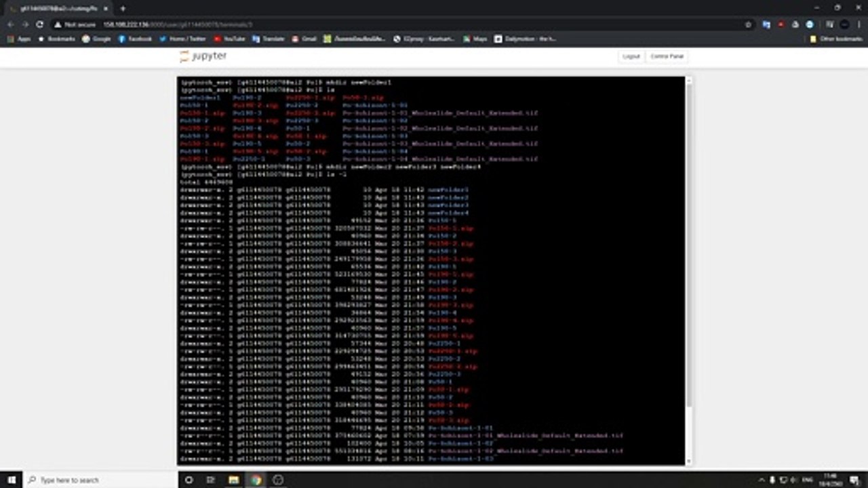Click the Logout button

pos(631,56)
